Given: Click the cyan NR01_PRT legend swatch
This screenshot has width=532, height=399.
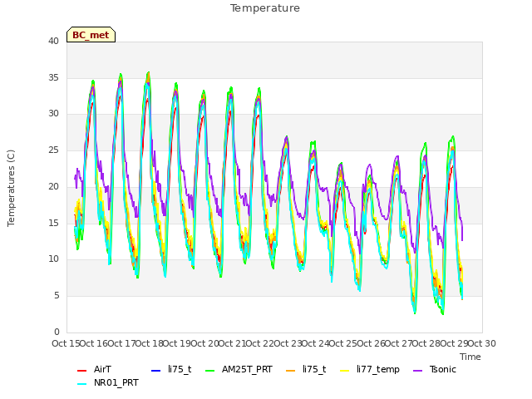Looking at the screenshot, I should click(x=81, y=384).
